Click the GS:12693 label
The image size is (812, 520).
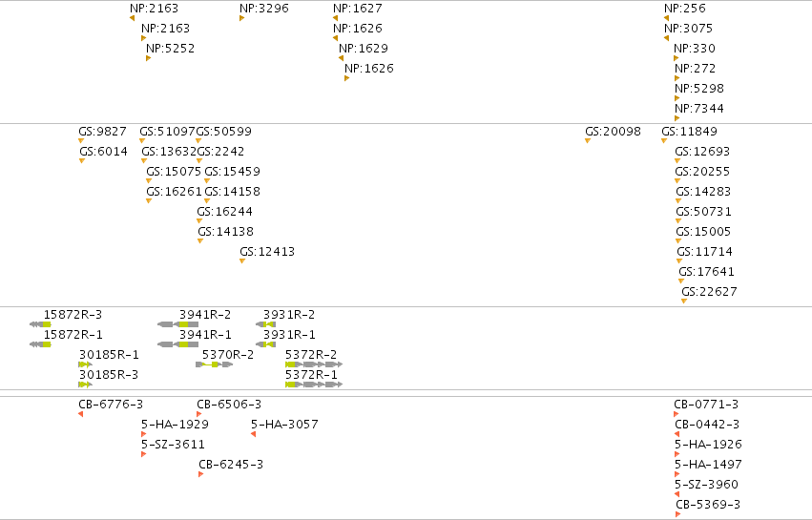tap(702, 152)
